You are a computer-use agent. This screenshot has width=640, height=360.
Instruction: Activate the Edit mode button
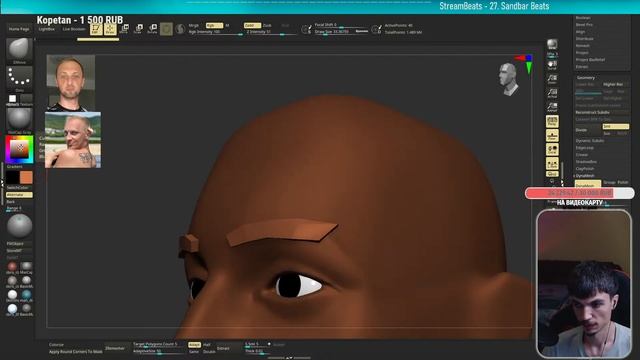point(96,29)
